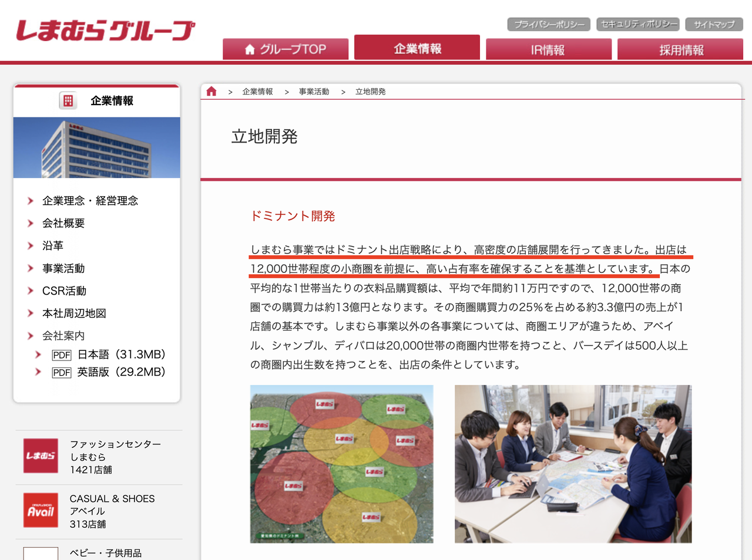Click the しまむら red brand logo

[41, 456]
